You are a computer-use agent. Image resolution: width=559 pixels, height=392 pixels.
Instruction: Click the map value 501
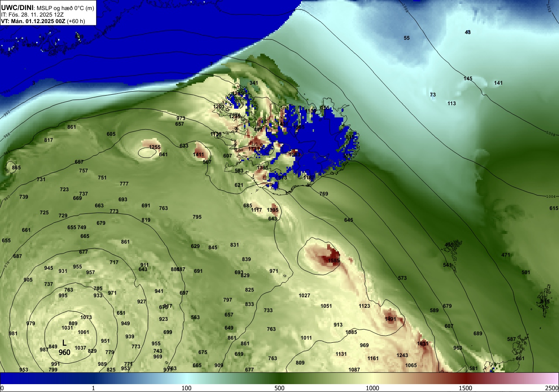pos(526,272)
